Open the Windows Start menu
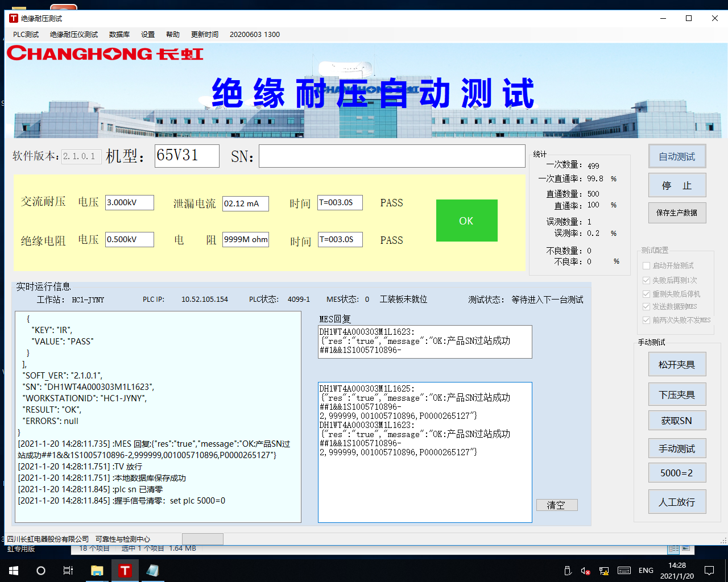728x582 pixels. click(14, 571)
